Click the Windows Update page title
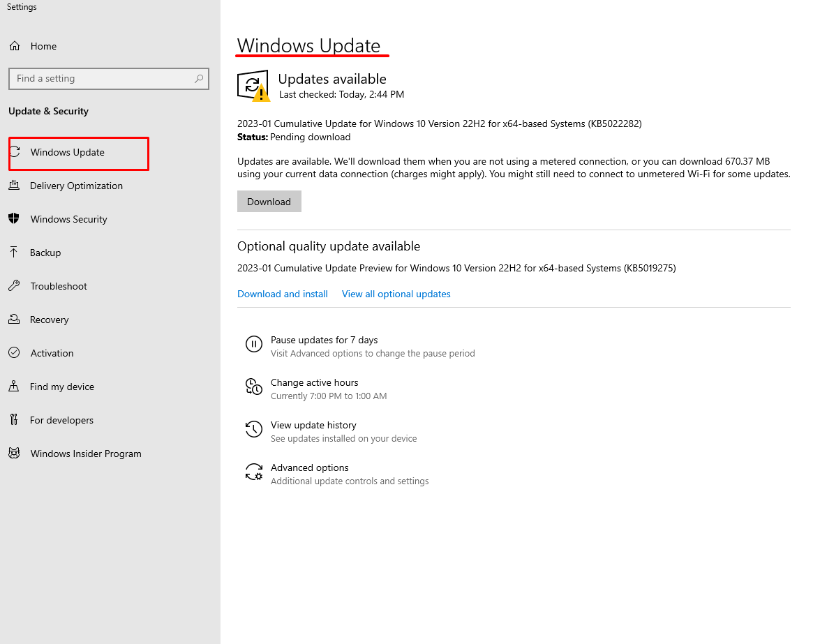This screenshot has height=644, width=820. [x=308, y=45]
